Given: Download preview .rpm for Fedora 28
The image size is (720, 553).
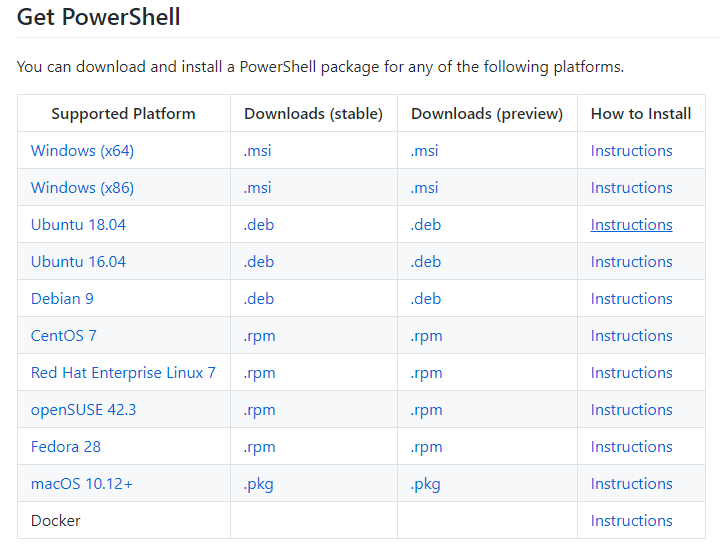Looking at the screenshot, I should 427,447.
